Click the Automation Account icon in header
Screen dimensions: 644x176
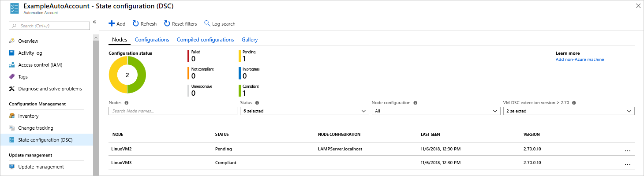[x=15, y=9]
